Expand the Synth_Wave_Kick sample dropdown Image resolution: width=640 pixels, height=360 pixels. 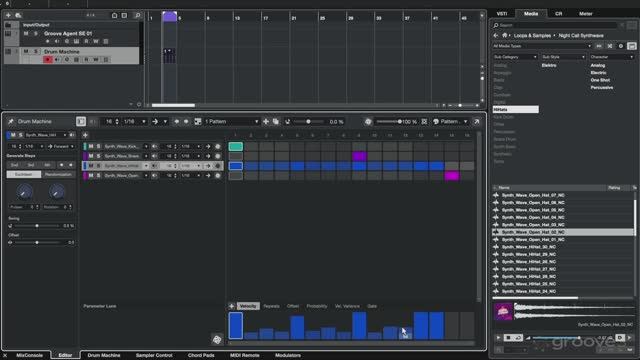coord(146,146)
